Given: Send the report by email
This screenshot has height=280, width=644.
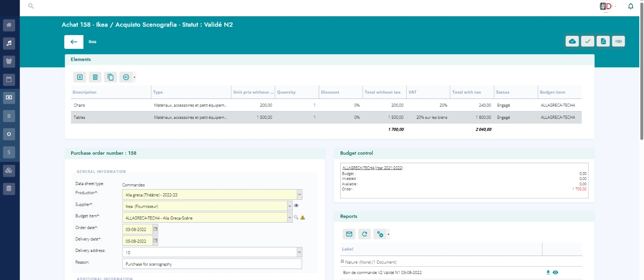Looking at the screenshot, I should click(x=349, y=234).
